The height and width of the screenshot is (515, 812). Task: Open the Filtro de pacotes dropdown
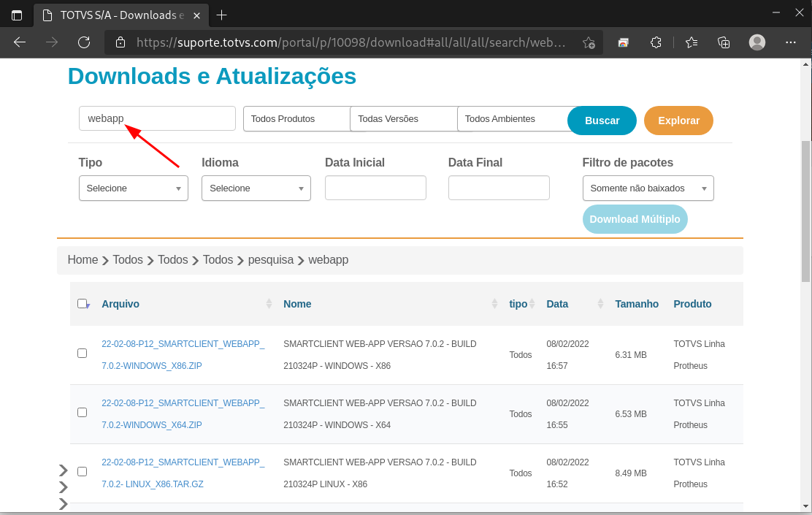tap(648, 188)
